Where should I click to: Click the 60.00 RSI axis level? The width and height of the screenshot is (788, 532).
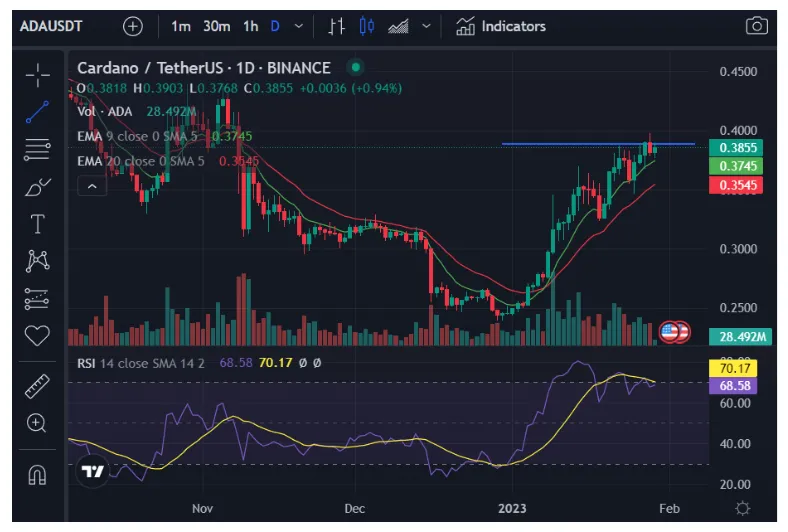[x=735, y=403]
